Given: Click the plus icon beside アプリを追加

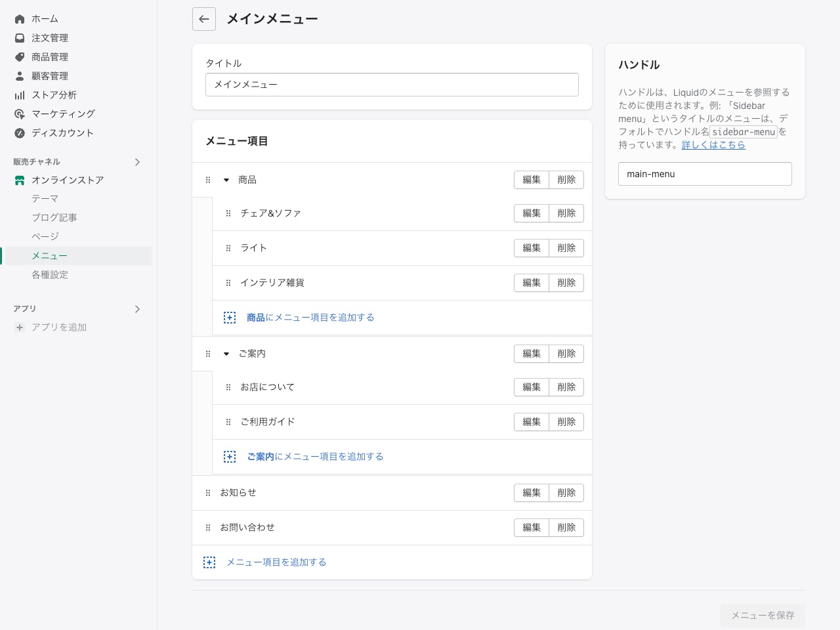Looking at the screenshot, I should (20, 327).
